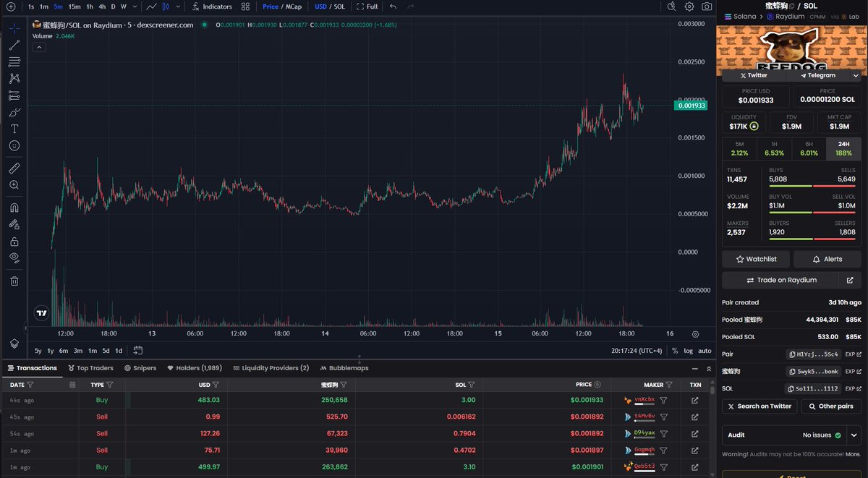Select the 1H price change interval
The height and width of the screenshot is (478, 868).
coord(774,149)
